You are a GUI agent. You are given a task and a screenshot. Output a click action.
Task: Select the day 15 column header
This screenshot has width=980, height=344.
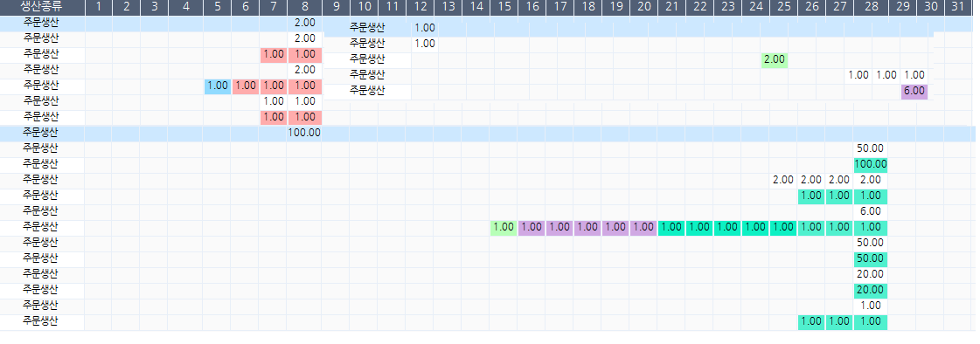504,8
